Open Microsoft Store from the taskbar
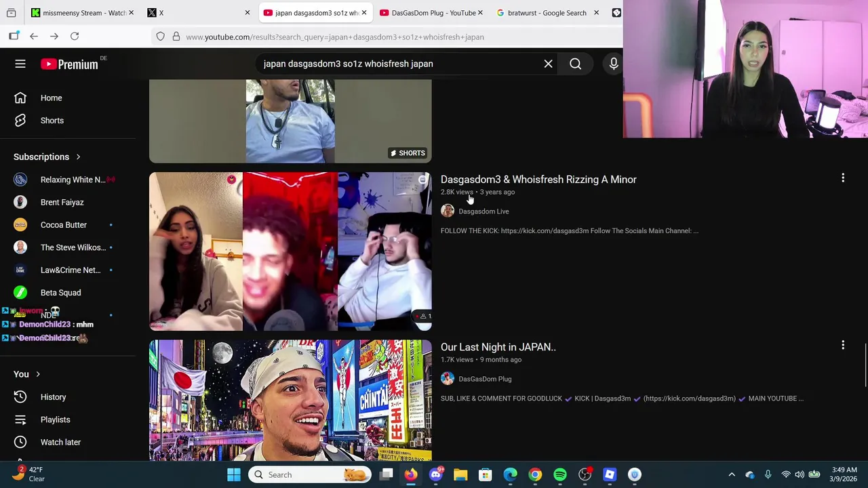 coord(486,474)
